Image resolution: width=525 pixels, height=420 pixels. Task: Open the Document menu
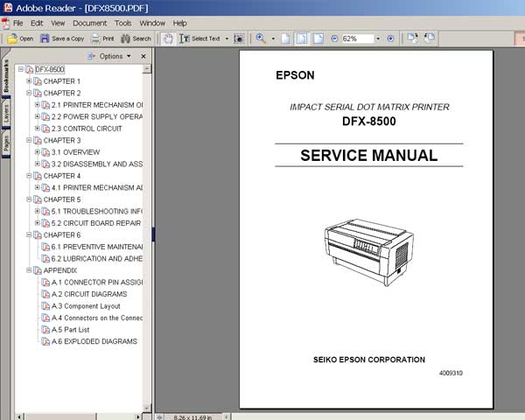(x=89, y=23)
